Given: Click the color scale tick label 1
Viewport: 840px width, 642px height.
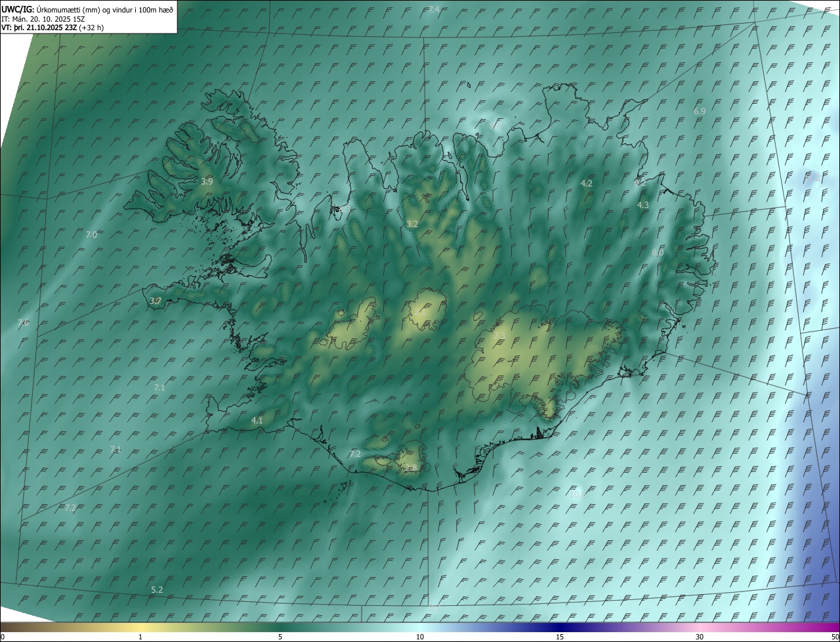Looking at the screenshot, I should (140, 637).
